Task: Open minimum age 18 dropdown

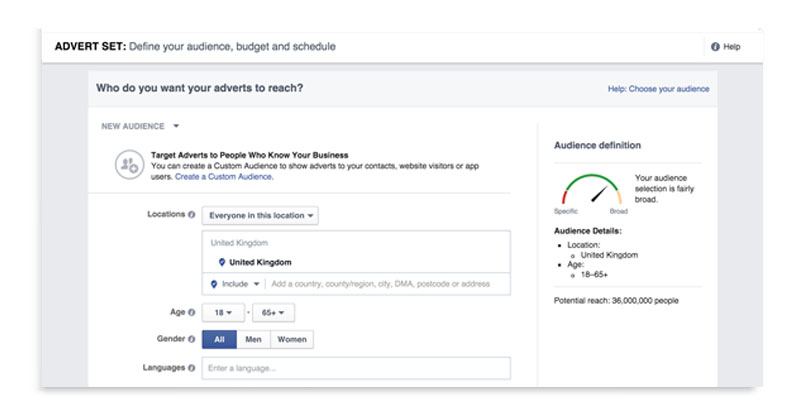Action: click(x=223, y=313)
